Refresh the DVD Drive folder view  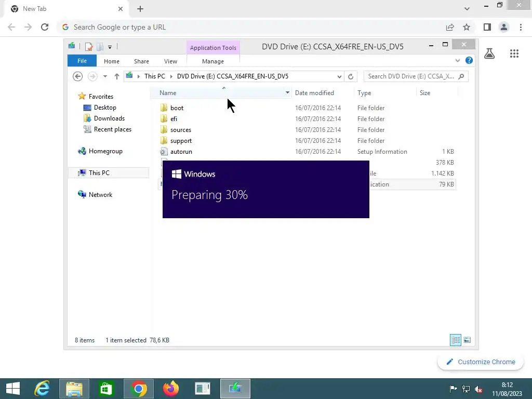(351, 76)
